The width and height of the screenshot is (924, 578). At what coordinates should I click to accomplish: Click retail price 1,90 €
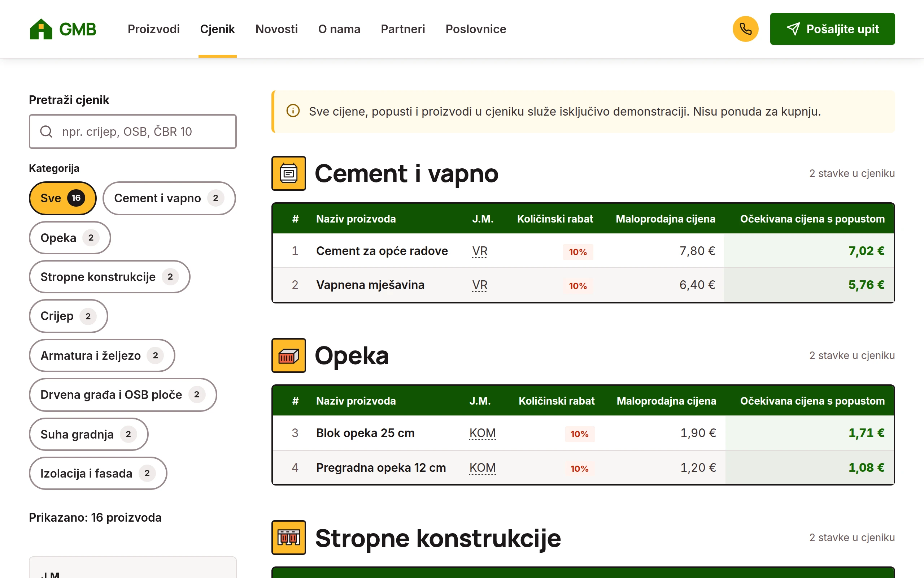(698, 433)
